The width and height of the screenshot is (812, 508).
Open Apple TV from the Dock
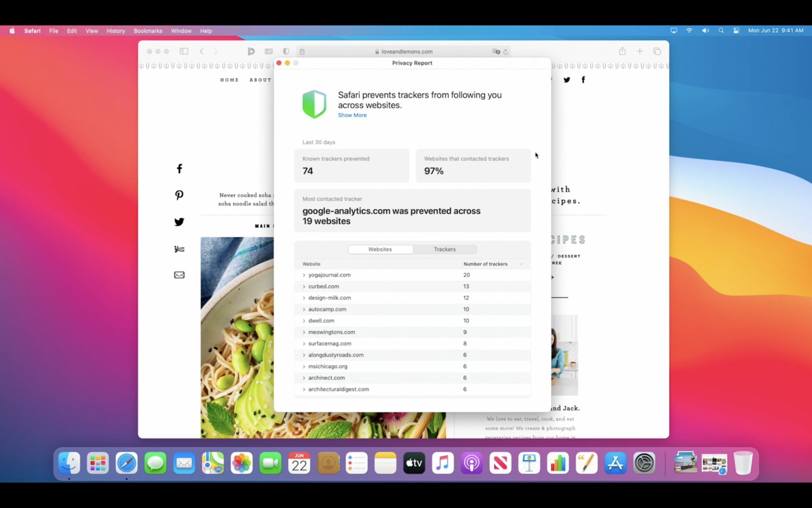[x=414, y=463]
